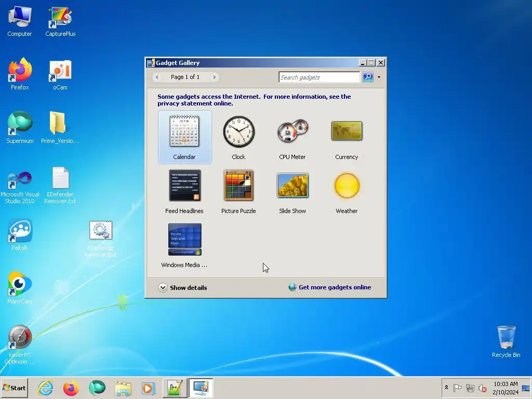Focus the Search gadgets field
Viewport: 532px width, 399px height.
click(319, 77)
